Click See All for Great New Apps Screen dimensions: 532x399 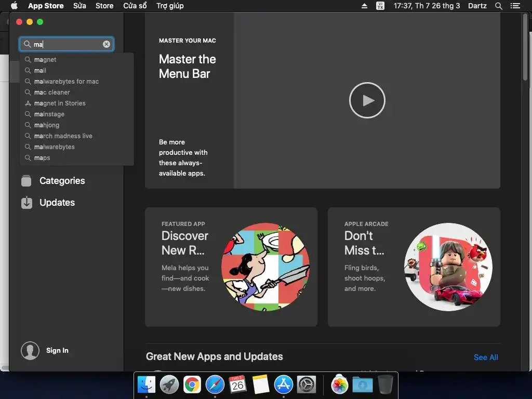point(486,357)
